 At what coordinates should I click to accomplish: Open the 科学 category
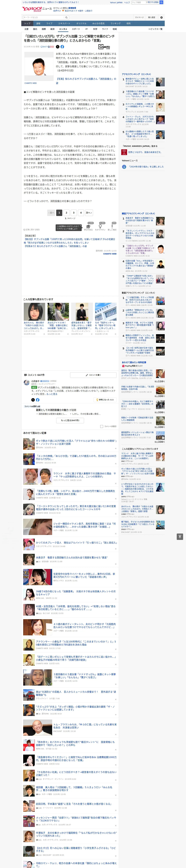tap(95, 29)
